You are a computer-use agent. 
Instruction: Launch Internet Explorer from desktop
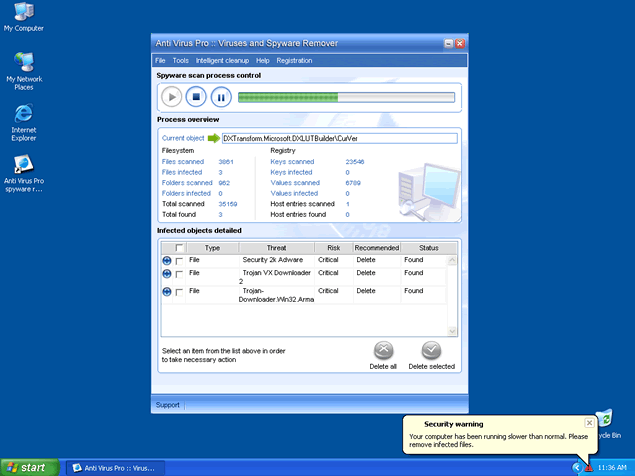click(23, 113)
